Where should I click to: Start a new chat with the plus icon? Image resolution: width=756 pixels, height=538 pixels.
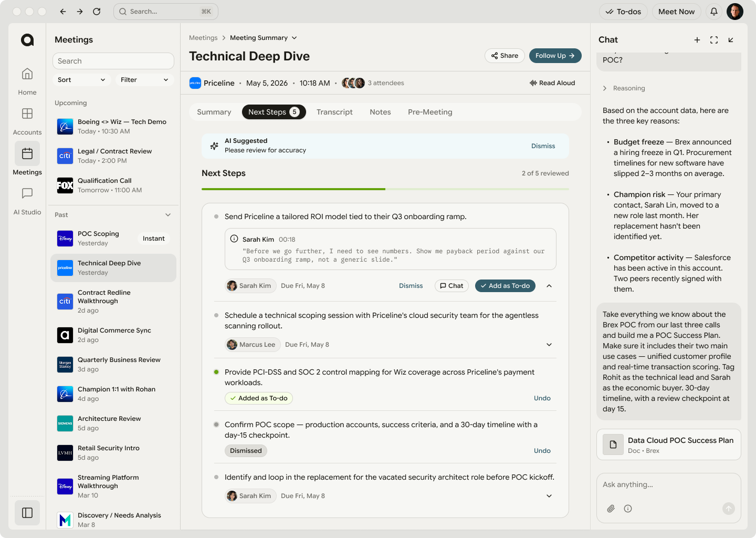click(697, 40)
